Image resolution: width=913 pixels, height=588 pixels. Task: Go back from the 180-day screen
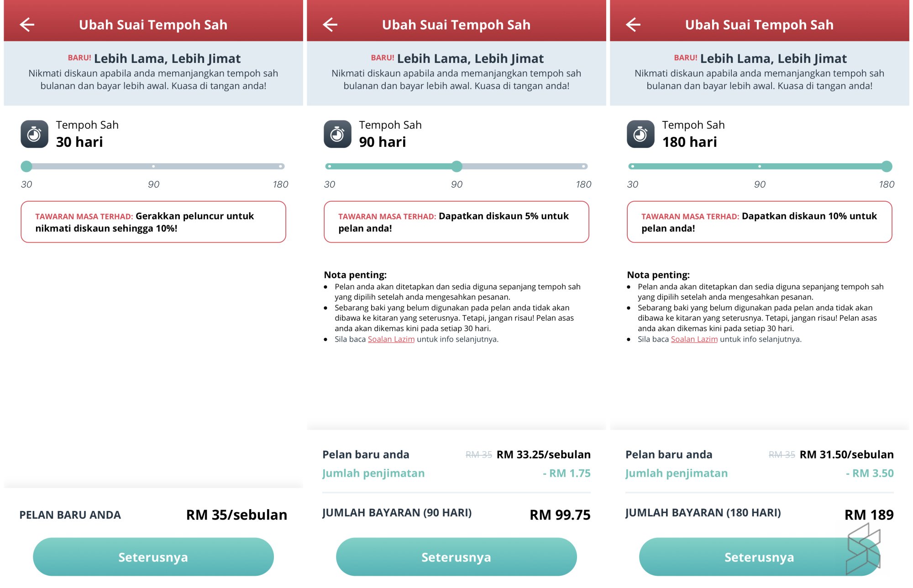tap(633, 25)
